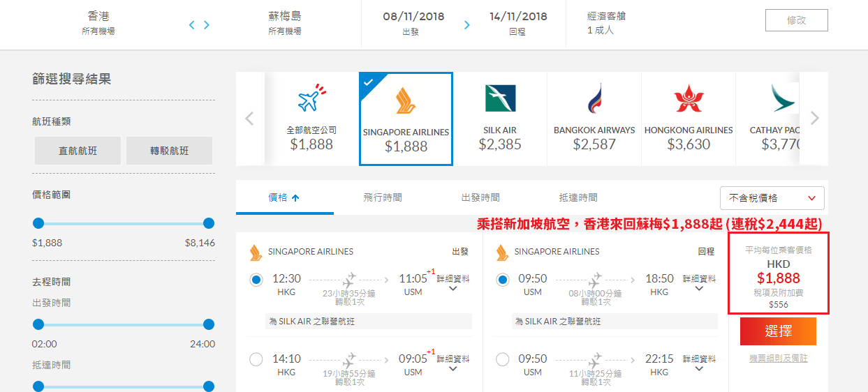Select the all airlines airplane icon
Image resolution: width=868 pixels, height=392 pixels.
click(x=311, y=98)
